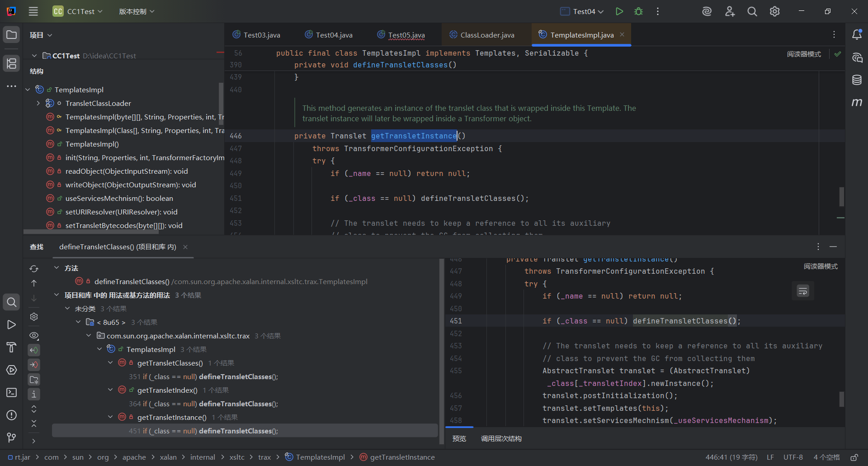Click getTransletInstance breadcrumb item
The height and width of the screenshot is (466, 868).
click(397, 457)
